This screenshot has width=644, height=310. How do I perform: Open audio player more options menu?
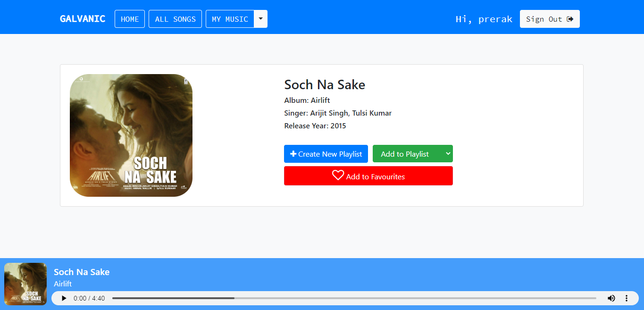tap(627, 298)
